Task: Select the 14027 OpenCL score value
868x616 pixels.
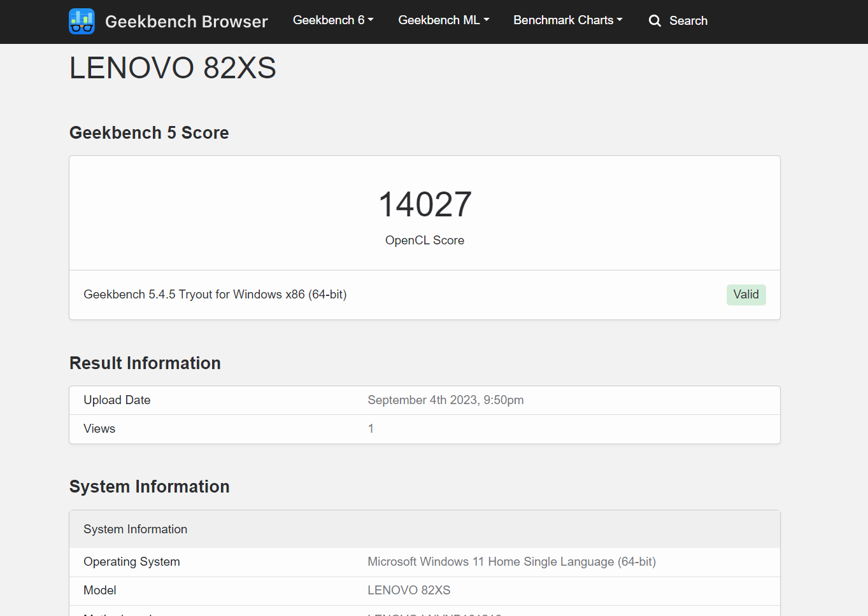Action: [x=425, y=204]
